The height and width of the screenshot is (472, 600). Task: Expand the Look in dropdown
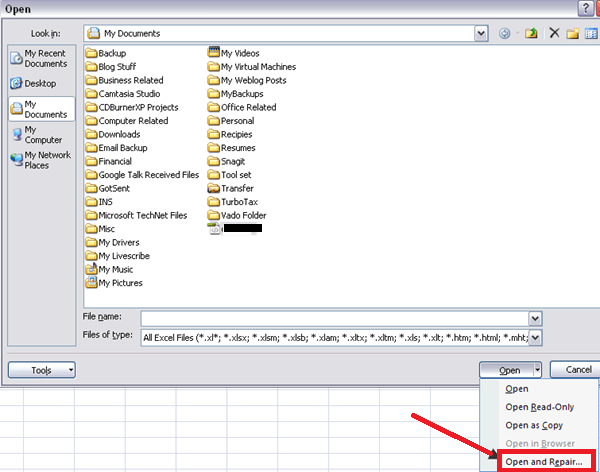pos(481,33)
